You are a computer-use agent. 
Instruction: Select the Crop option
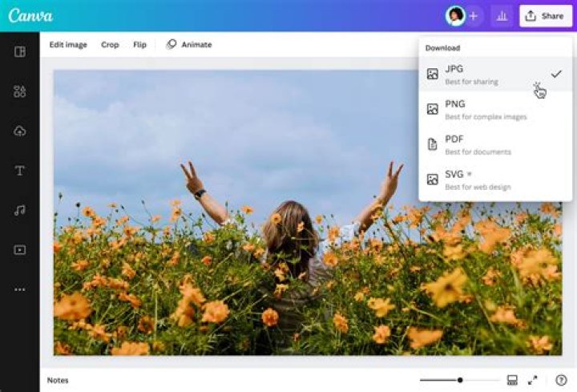tap(110, 45)
